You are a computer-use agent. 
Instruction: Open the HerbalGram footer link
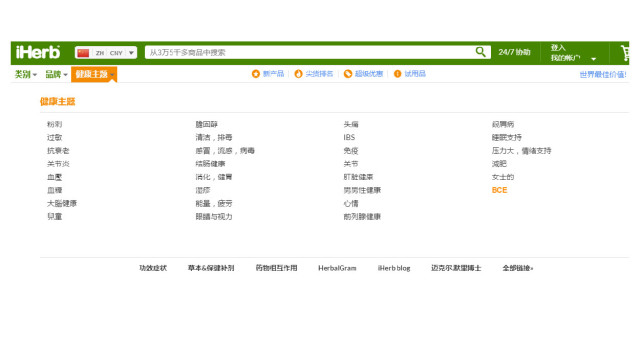coord(337,268)
